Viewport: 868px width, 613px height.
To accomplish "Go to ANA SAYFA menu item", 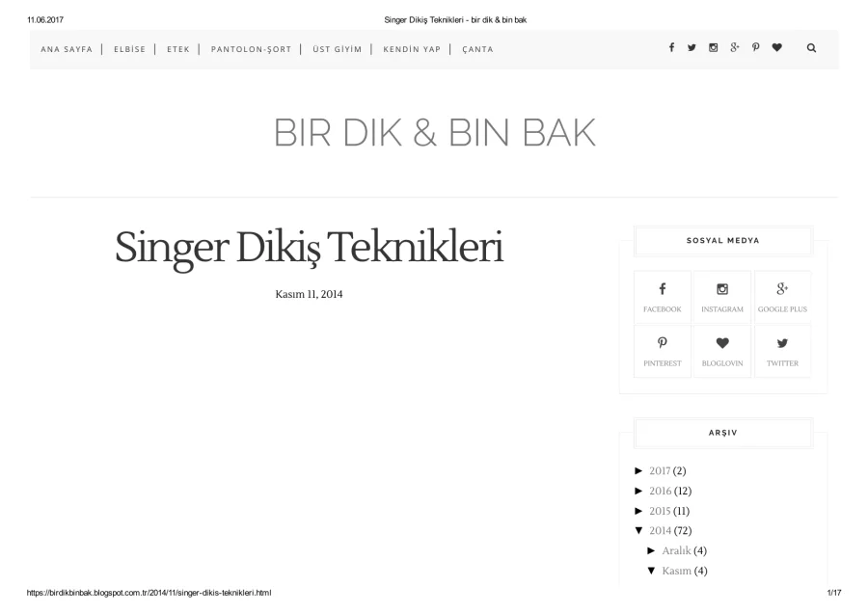I will tap(67, 49).
